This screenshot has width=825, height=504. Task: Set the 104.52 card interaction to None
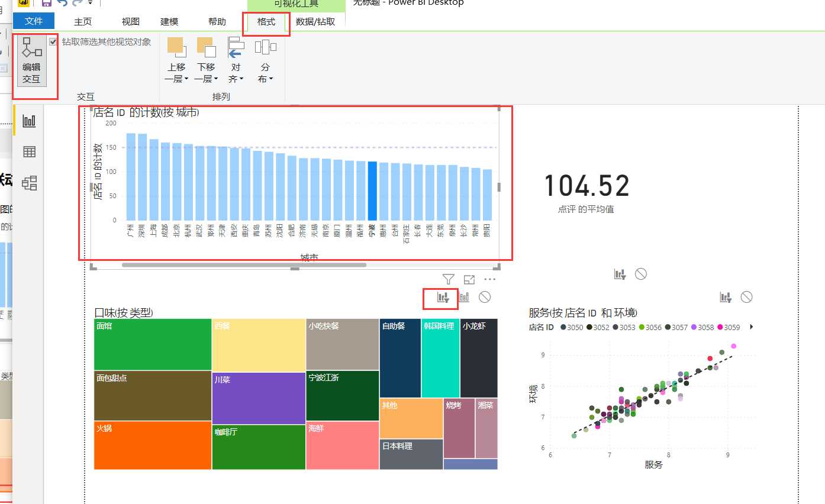(641, 274)
